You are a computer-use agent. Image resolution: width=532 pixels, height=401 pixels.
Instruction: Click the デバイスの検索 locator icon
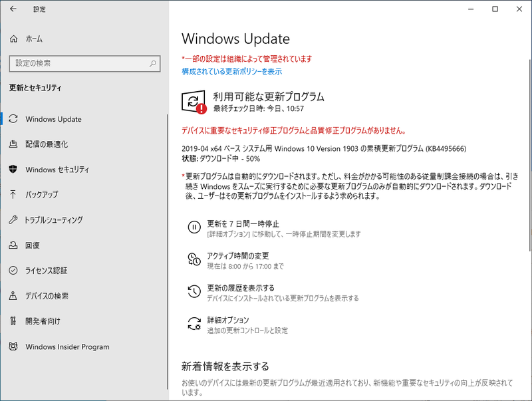pos(13,296)
